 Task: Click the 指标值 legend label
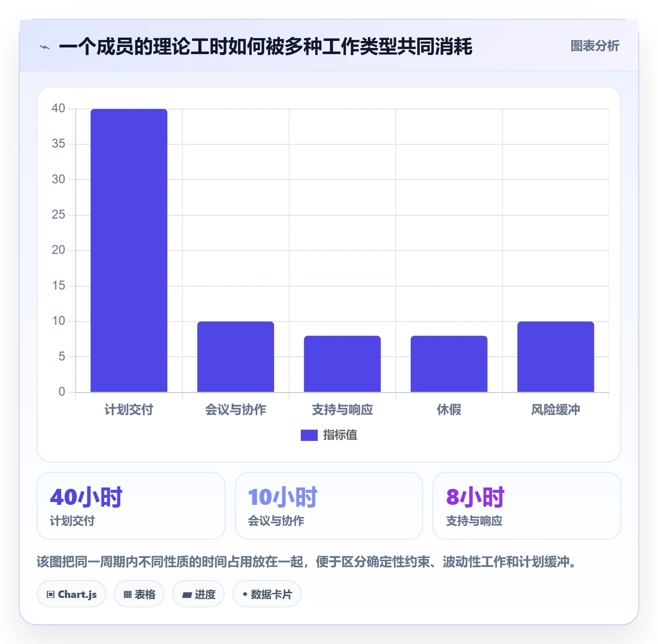[340, 435]
